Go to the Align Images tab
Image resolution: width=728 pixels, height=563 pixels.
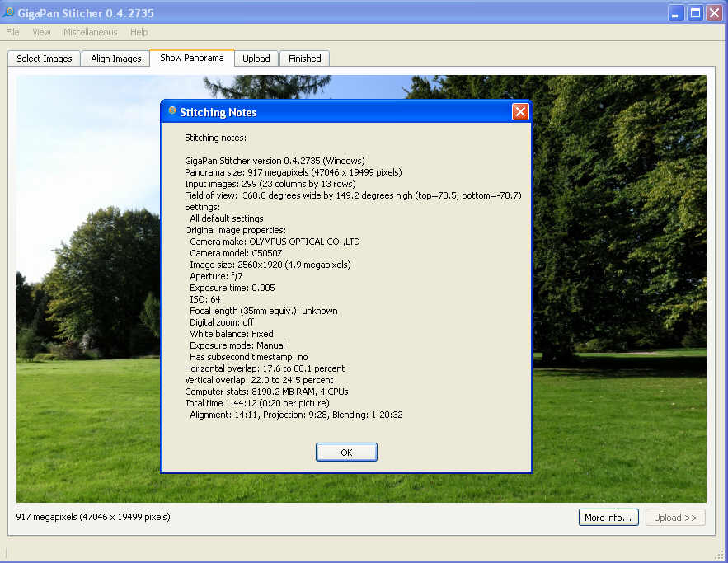[x=116, y=59]
